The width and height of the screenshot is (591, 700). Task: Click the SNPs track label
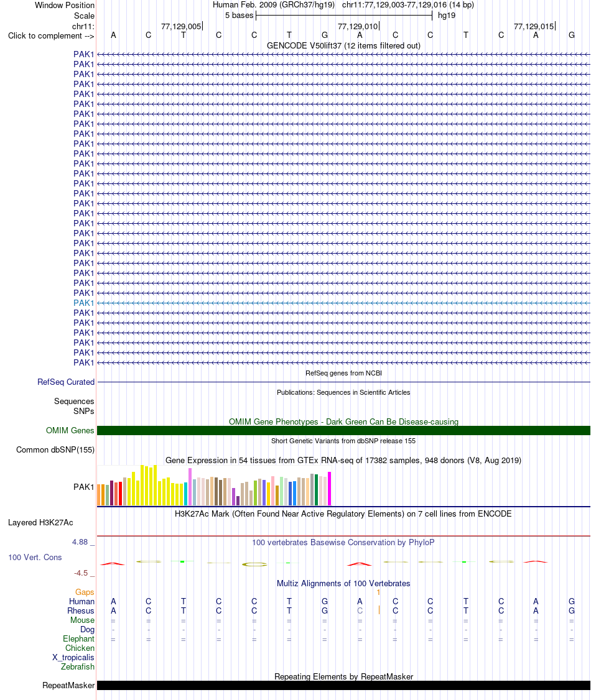click(x=84, y=411)
